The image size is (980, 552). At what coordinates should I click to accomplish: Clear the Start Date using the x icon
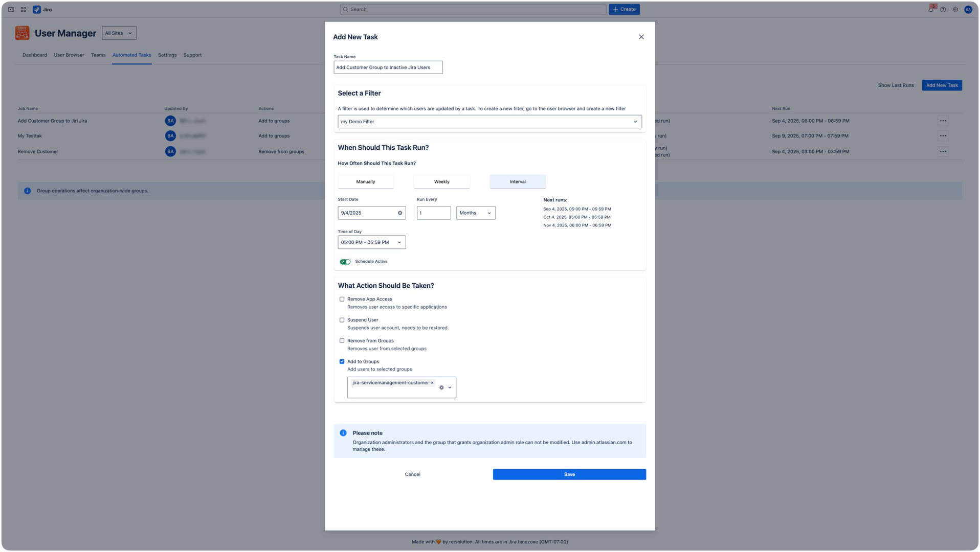click(399, 213)
